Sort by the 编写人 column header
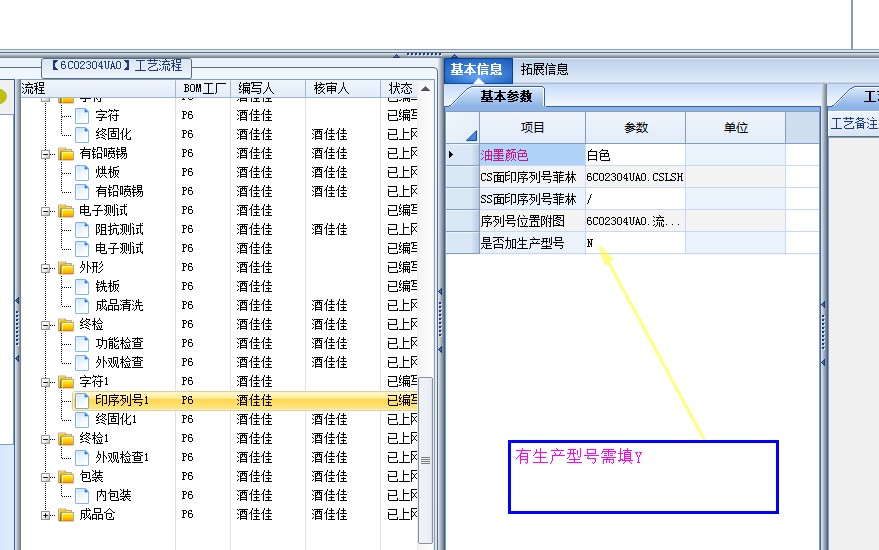Viewport: 879px width, 550px height. click(x=268, y=89)
